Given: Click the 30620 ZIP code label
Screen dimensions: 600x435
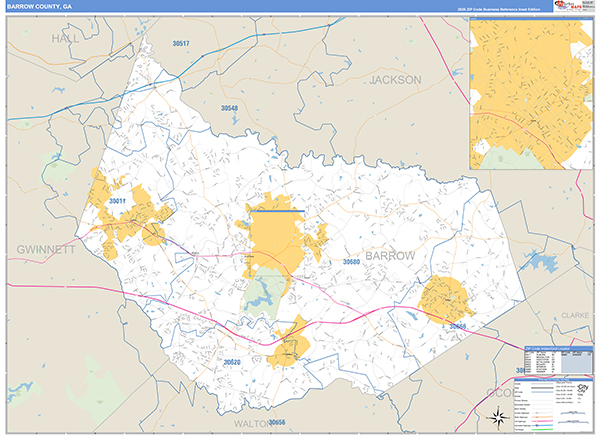Looking at the screenshot, I should (x=232, y=362).
